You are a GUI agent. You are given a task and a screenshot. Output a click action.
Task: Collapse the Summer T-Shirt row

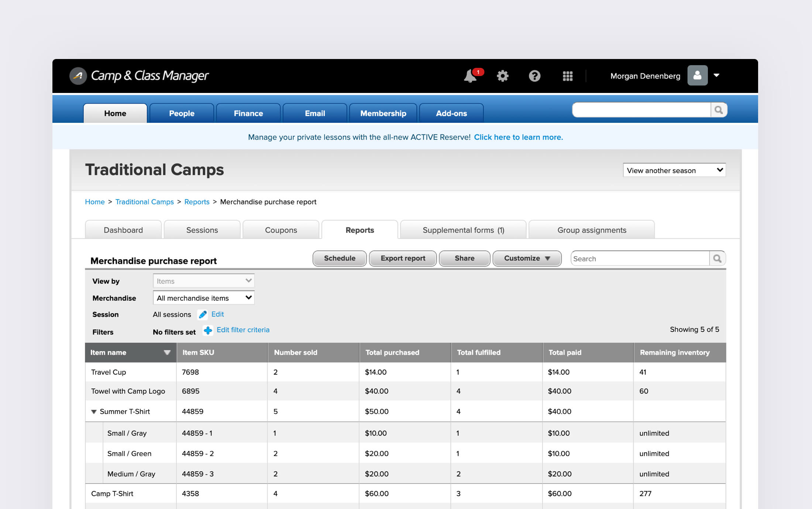point(94,412)
